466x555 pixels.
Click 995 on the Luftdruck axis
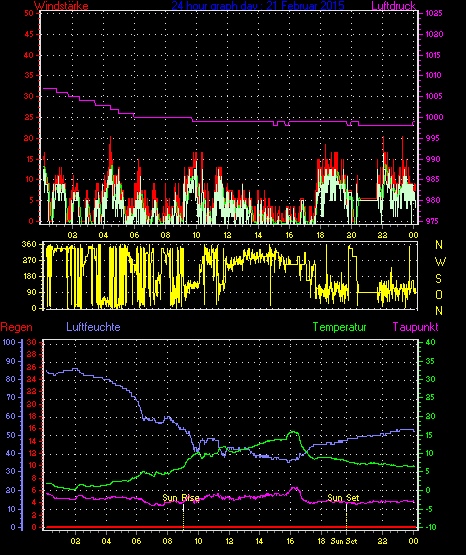click(432, 138)
